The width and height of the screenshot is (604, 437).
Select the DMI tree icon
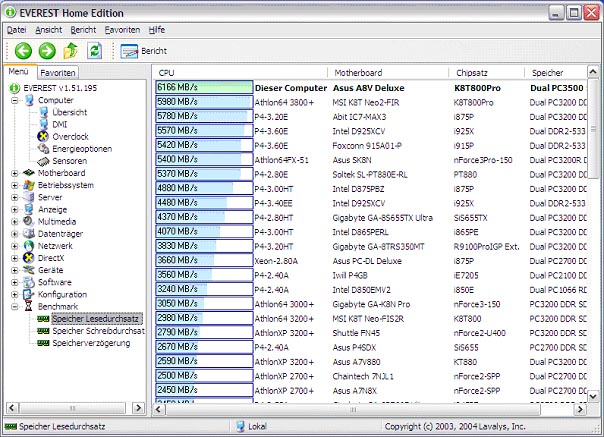(x=44, y=124)
